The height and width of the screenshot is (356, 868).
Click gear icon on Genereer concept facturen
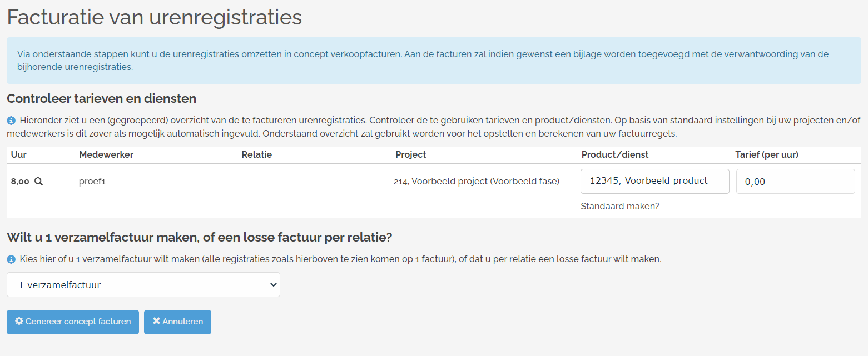click(x=19, y=321)
